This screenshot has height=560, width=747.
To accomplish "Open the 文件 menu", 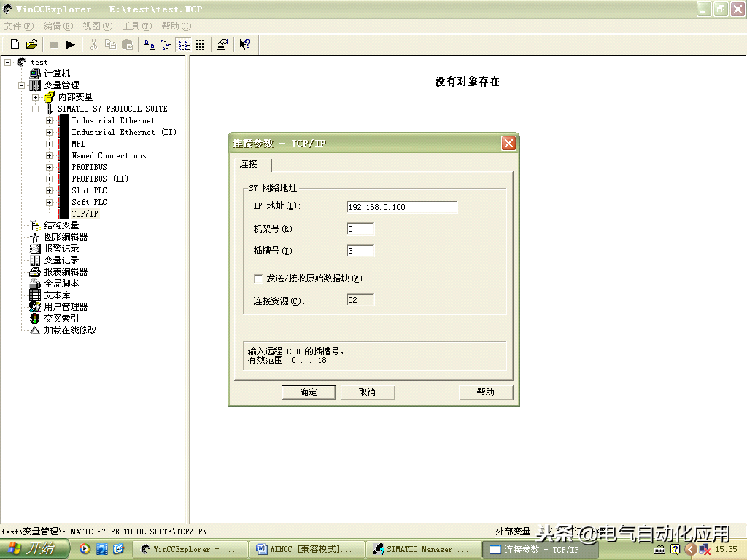I will coord(19,26).
